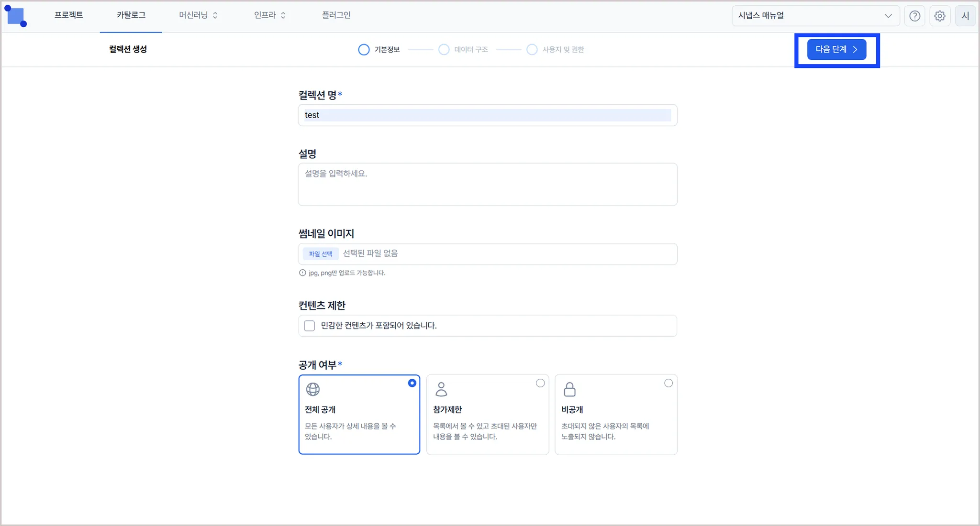Image resolution: width=980 pixels, height=526 pixels.
Task: Click the globe icon in 전체 공개 card
Action: point(313,389)
